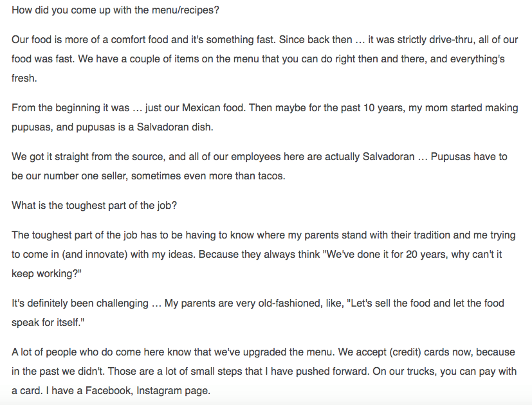This screenshot has width=532, height=405.
Task: Click "speak for itself." text
Action: pos(48,323)
